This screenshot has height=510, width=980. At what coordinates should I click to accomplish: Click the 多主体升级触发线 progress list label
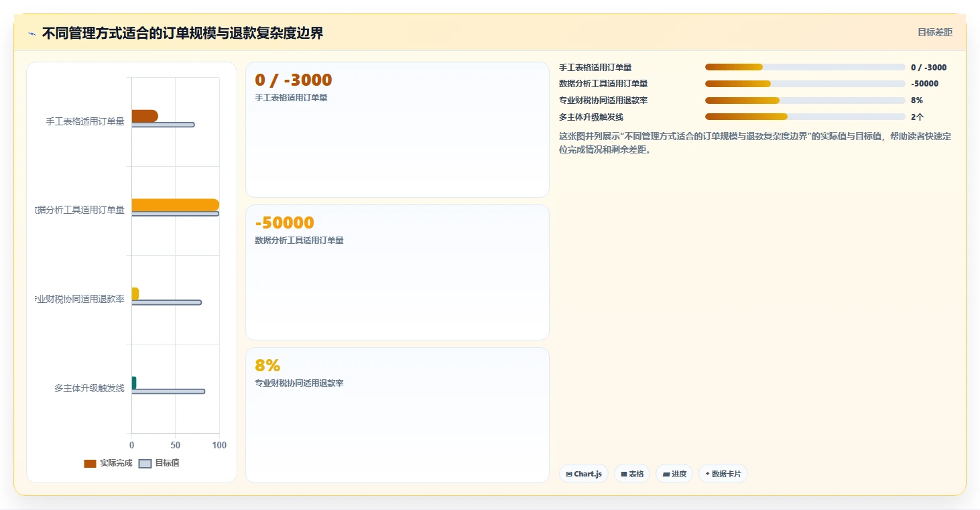591,117
